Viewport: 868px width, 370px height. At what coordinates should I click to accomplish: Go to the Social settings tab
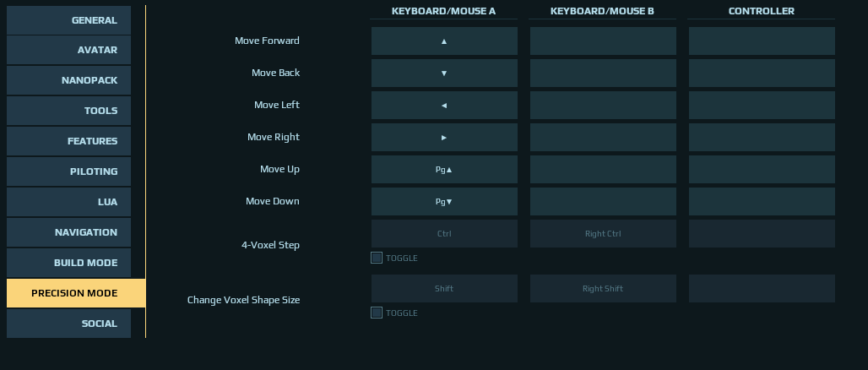point(68,324)
